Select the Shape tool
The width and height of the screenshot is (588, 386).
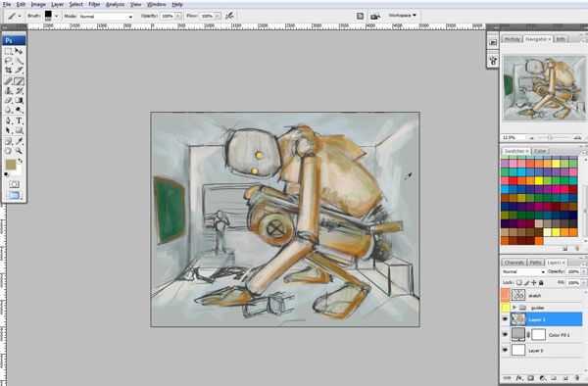(19, 130)
